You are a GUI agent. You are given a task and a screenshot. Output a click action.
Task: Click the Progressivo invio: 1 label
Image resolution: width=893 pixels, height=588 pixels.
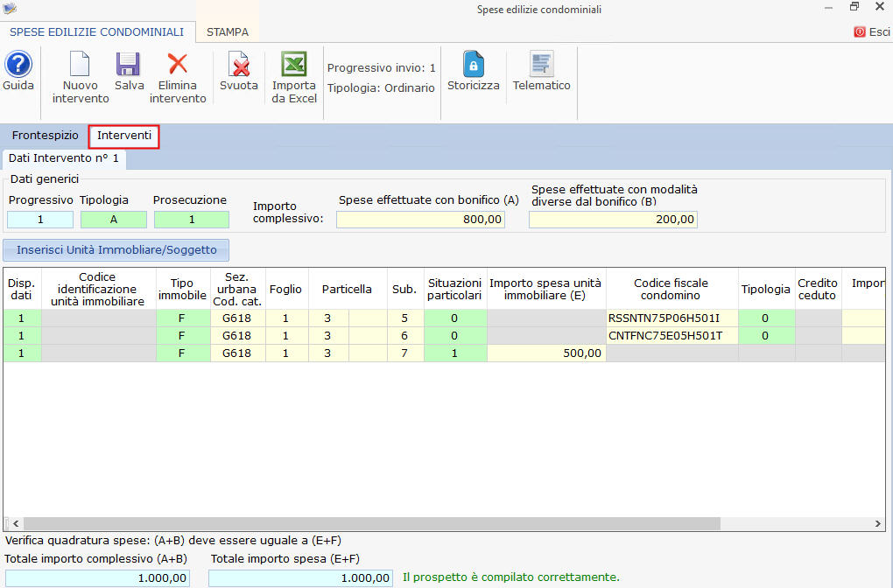(x=381, y=67)
